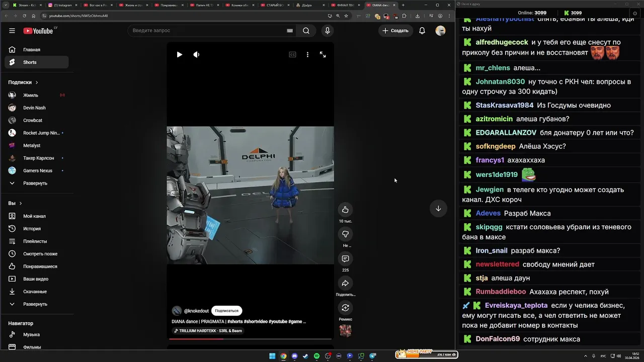The width and height of the screenshot is (644, 362).
Task: Like the Short with 10 тыс.
Action: pyautogui.click(x=345, y=210)
